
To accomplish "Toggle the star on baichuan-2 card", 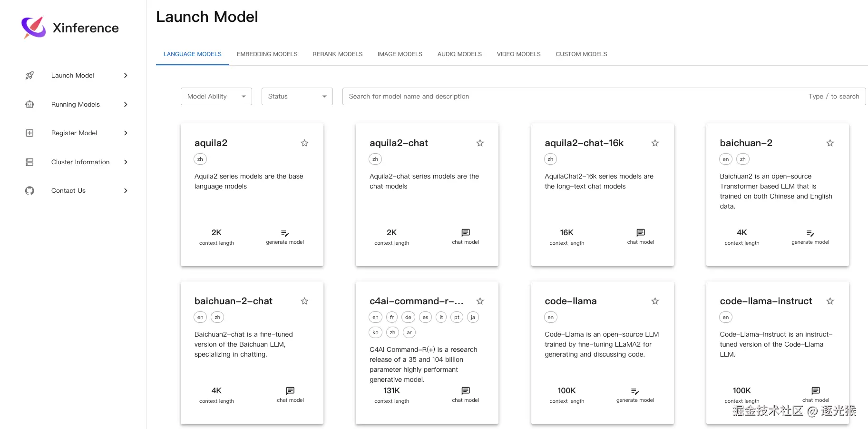I will pos(830,143).
